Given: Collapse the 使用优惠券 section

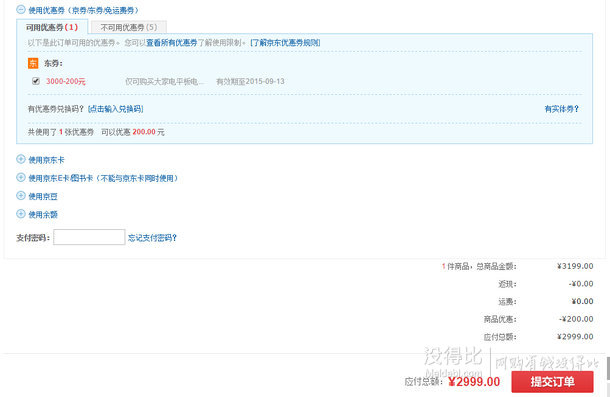Looking at the screenshot, I should point(21,10).
